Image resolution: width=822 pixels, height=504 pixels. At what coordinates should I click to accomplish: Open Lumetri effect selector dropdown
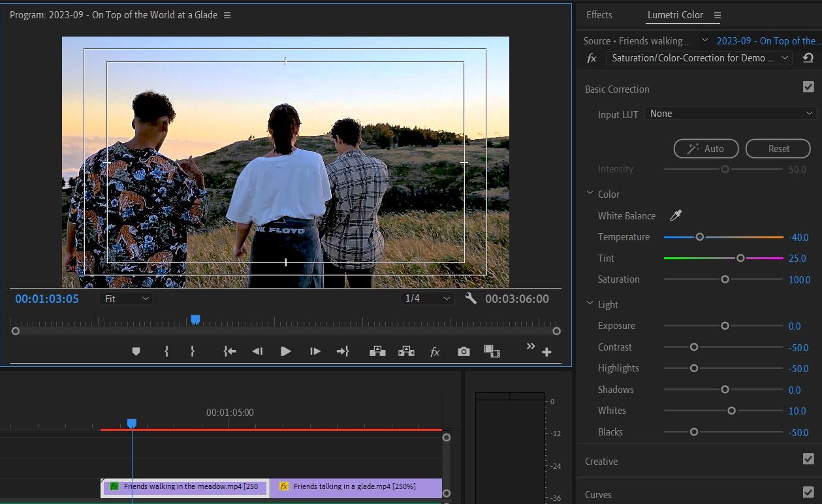[699, 58]
